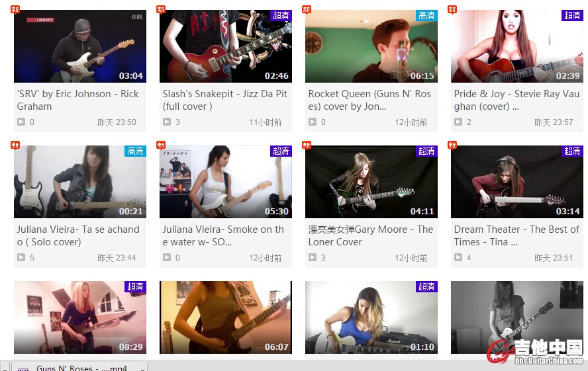
Task: Click red 新 badge on Ta se achando video
Action: tap(15, 145)
